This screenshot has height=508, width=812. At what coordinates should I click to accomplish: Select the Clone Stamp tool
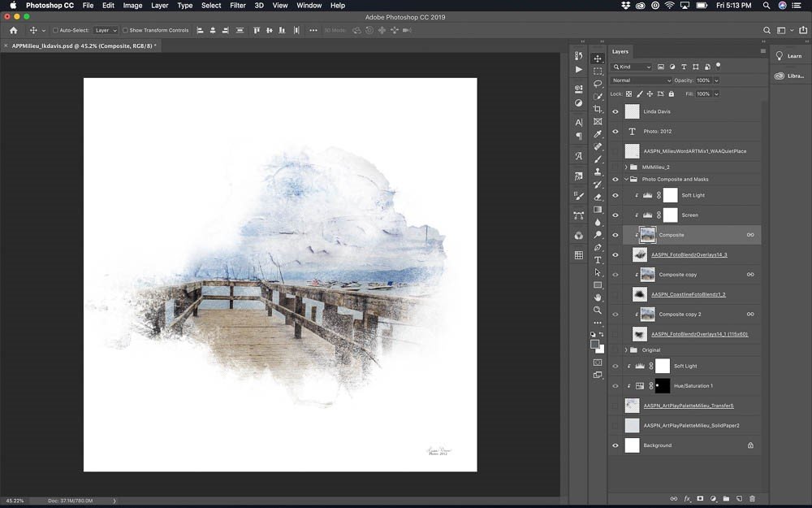click(x=598, y=172)
